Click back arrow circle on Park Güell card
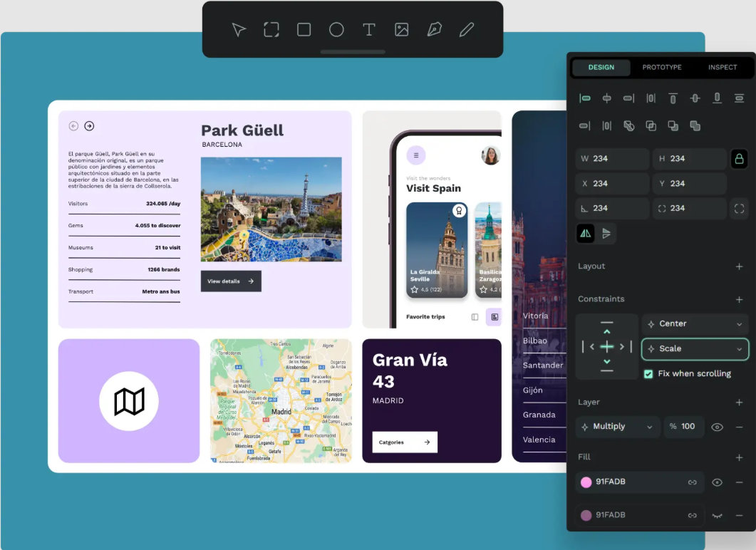The width and height of the screenshot is (756, 550). coord(73,126)
